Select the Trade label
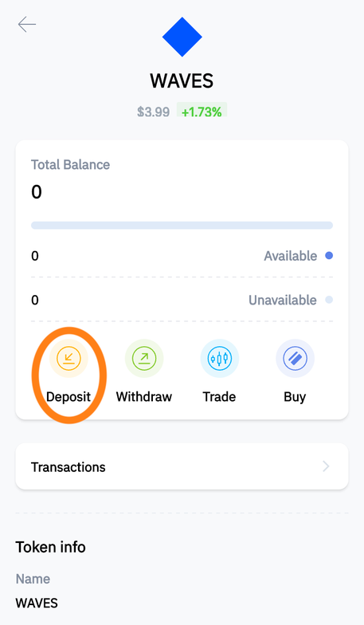This screenshot has width=364, height=625. (x=220, y=397)
